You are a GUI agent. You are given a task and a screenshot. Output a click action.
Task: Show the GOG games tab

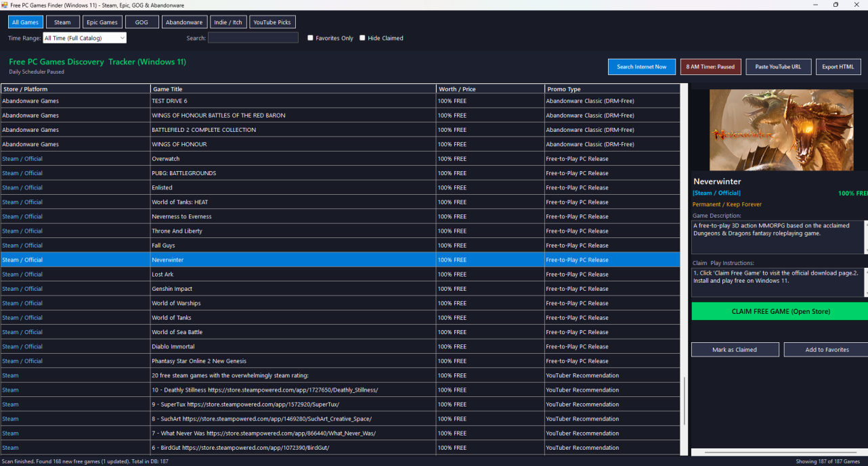pyautogui.click(x=142, y=22)
